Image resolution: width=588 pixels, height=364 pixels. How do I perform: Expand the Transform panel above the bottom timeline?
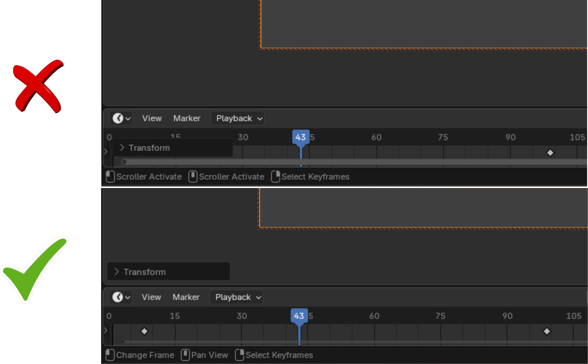pos(168,272)
